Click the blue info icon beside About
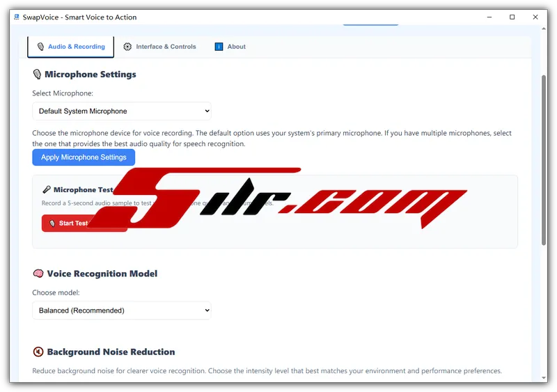 [x=219, y=47]
